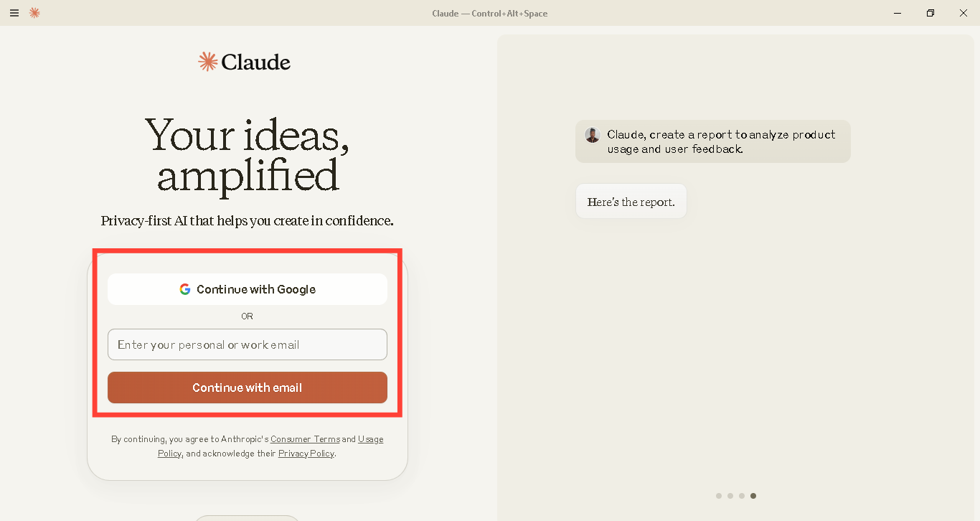Click the Here's the report response bubble
The image size is (980, 521).
coord(631,201)
